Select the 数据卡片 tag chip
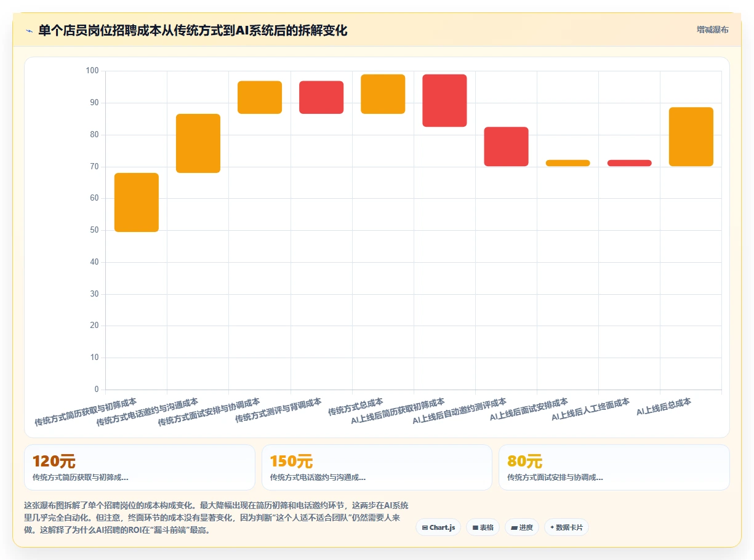This screenshot has width=754, height=560. [566, 527]
